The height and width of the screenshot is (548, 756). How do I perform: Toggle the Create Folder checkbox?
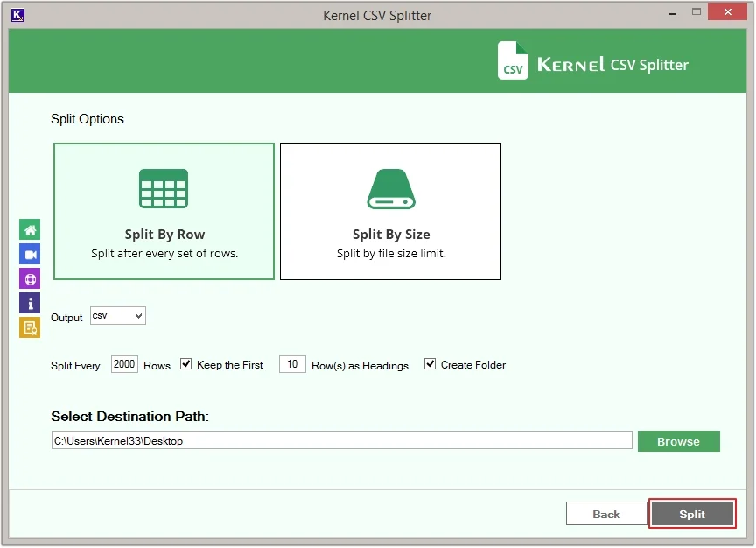pos(430,364)
